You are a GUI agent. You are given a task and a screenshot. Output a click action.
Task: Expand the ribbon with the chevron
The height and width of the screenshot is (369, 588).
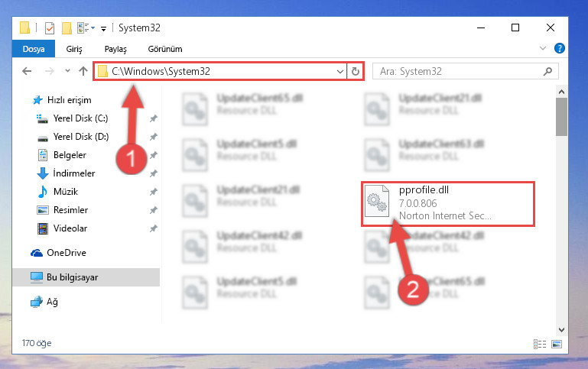[x=542, y=48]
